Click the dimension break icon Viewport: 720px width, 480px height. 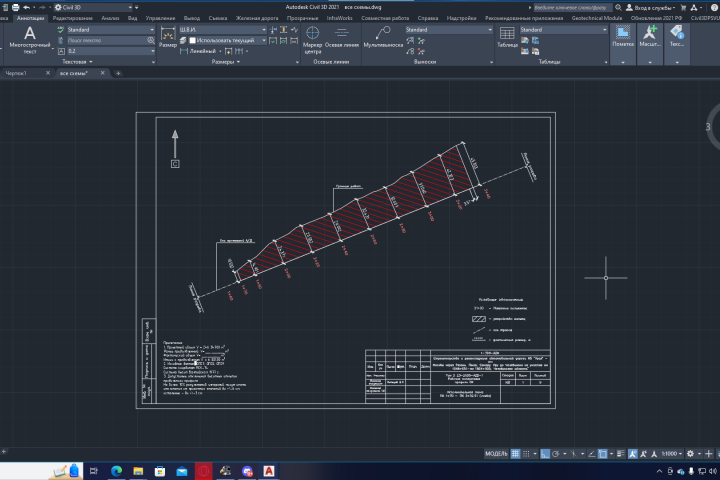point(274,29)
